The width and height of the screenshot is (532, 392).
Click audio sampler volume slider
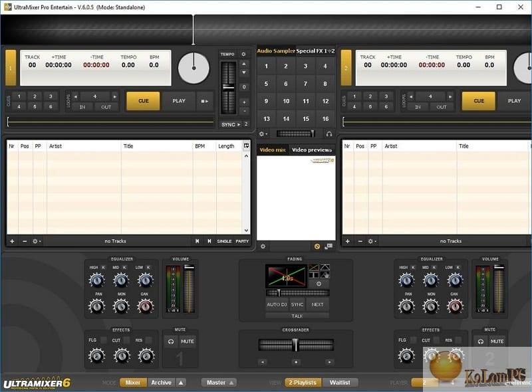[x=296, y=134]
